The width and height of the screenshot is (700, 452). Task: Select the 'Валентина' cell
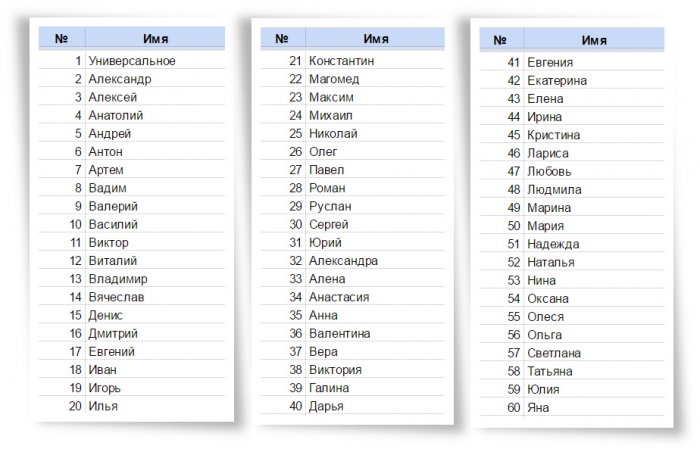[340, 333]
